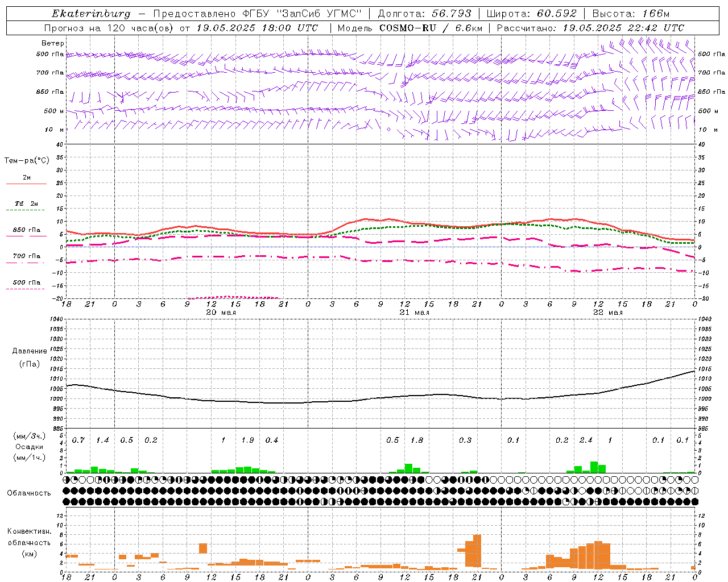Click the Широта: 60.592 value
This screenshot has height=582, width=728.
tap(531, 14)
